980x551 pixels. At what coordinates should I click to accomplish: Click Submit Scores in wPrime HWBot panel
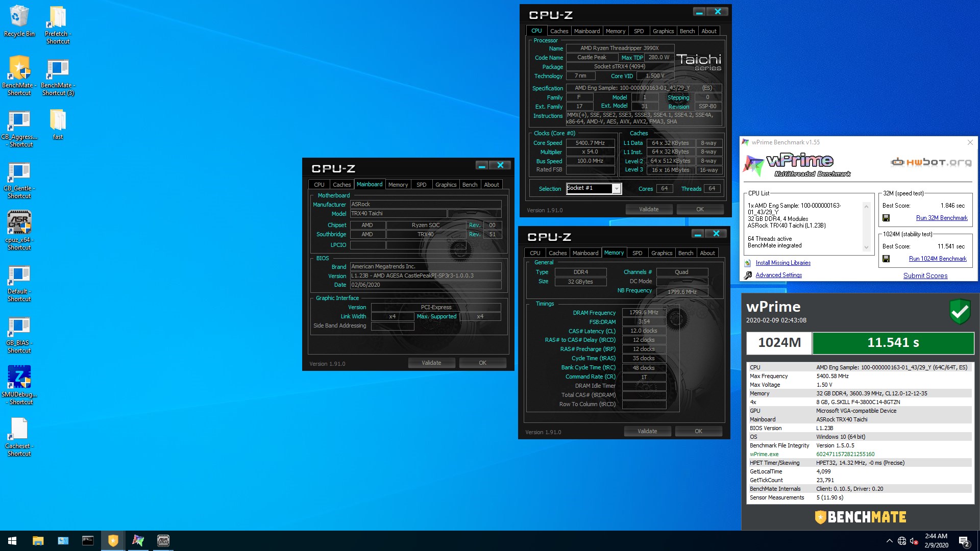[925, 275]
